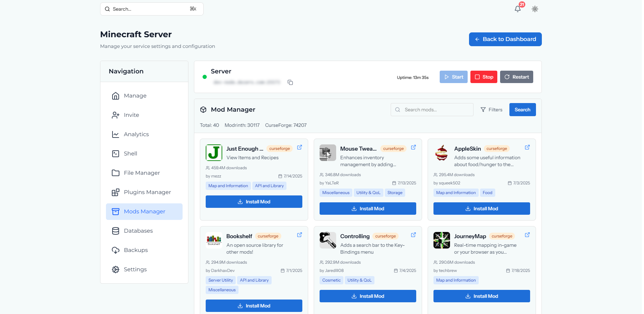Copy the server address
The height and width of the screenshot is (314, 644).
click(290, 82)
